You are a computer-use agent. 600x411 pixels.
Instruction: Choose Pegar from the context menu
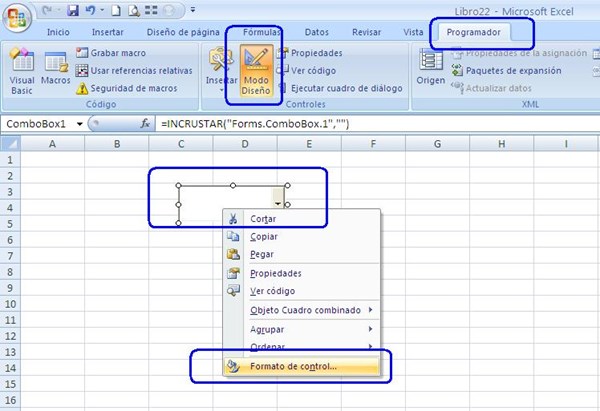coord(302,254)
